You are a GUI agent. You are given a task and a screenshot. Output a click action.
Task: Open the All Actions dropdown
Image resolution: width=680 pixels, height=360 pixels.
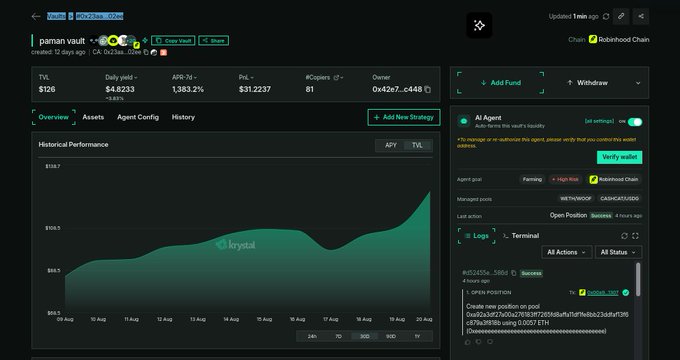(566, 252)
